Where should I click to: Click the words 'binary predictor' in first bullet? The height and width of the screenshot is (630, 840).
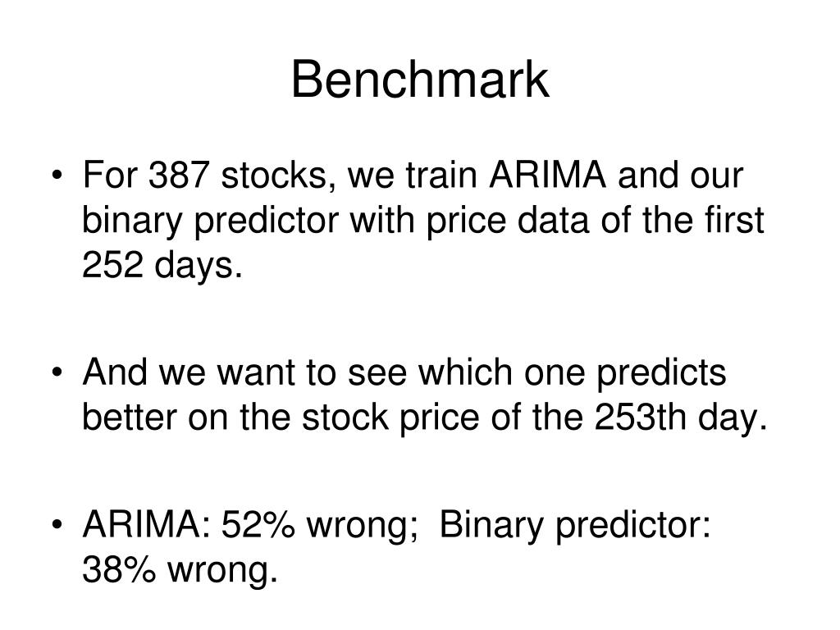pos(211,221)
